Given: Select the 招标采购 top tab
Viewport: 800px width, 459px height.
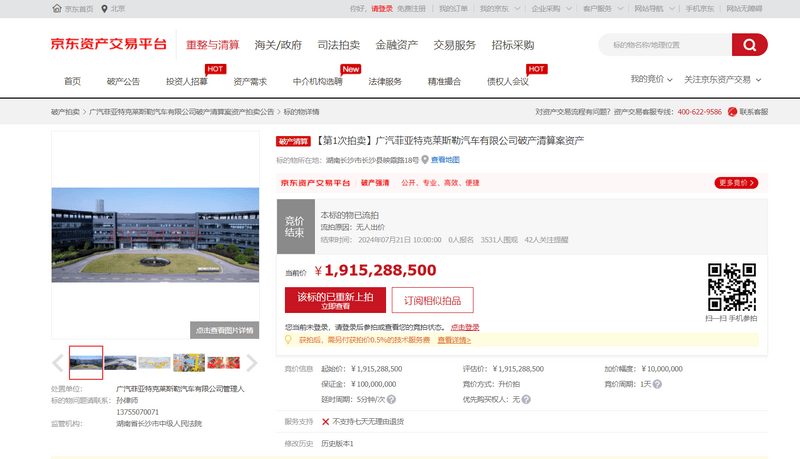Looking at the screenshot, I should point(513,45).
